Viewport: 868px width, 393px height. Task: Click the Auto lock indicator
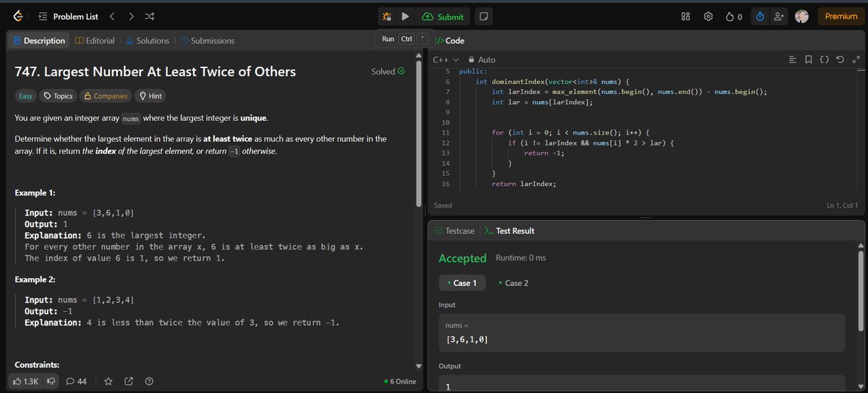click(482, 59)
